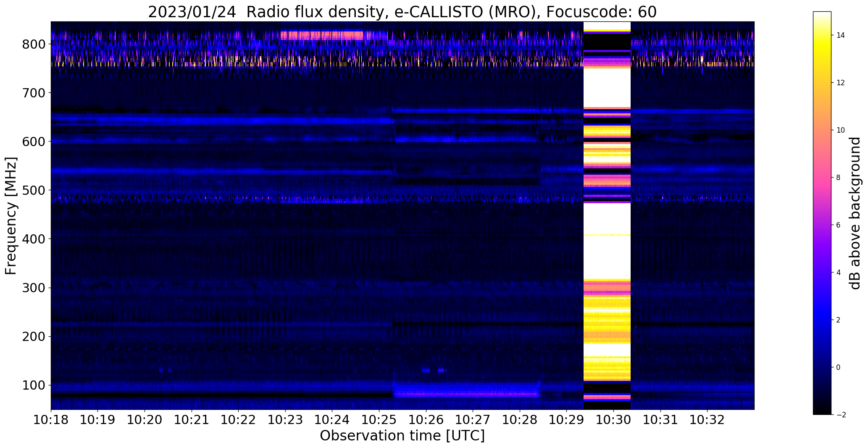Click the 10:25 time tick label
The height and width of the screenshot is (448, 868).
pos(379,420)
